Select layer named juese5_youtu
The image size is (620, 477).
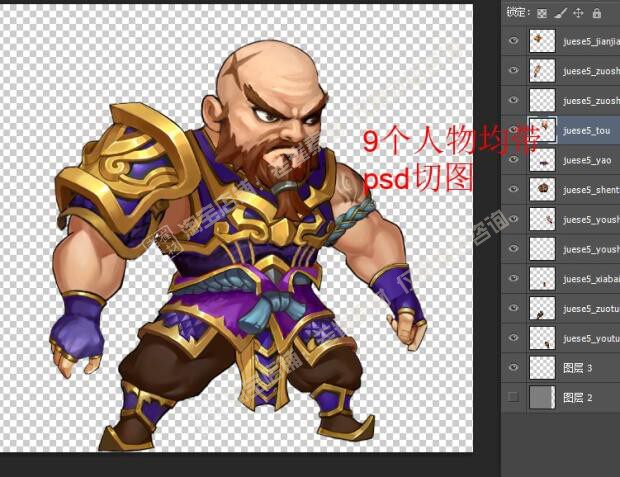[x=592, y=339]
